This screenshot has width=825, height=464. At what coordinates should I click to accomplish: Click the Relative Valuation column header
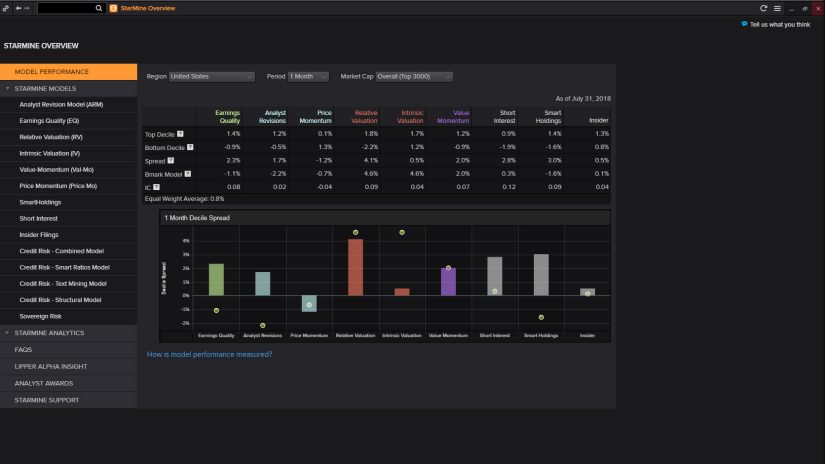coord(364,117)
